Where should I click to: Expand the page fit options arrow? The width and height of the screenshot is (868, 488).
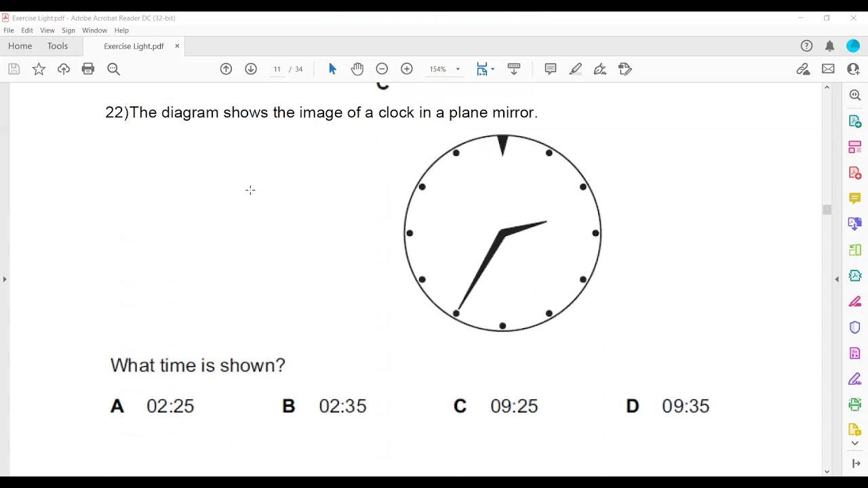point(492,69)
